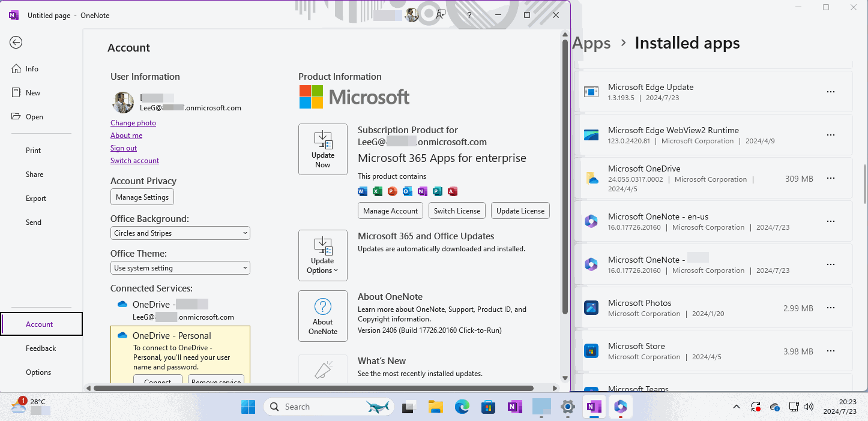The width and height of the screenshot is (868, 421).
Task: Open Options in the backstage sidebar
Action: (41, 372)
